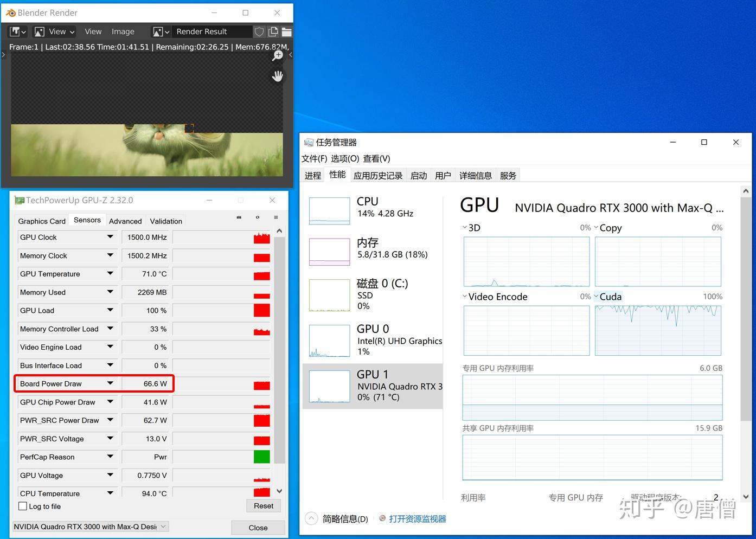Click the camera screenshot icon in GPU-Z
This screenshot has height=539, width=756.
tap(239, 217)
